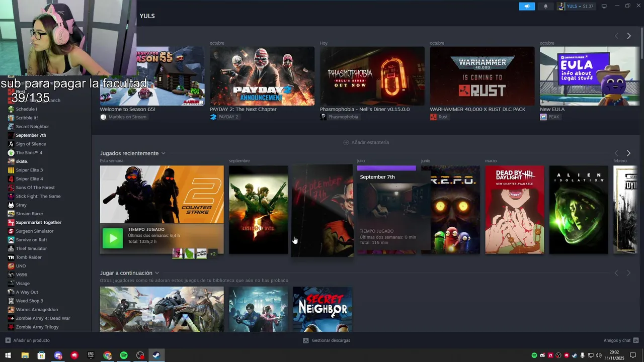Open Epic Games Launcher from taskbar

pos(91,355)
